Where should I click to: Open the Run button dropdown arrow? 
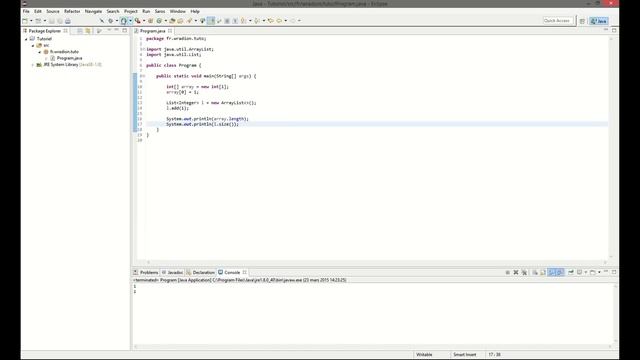(130, 21)
